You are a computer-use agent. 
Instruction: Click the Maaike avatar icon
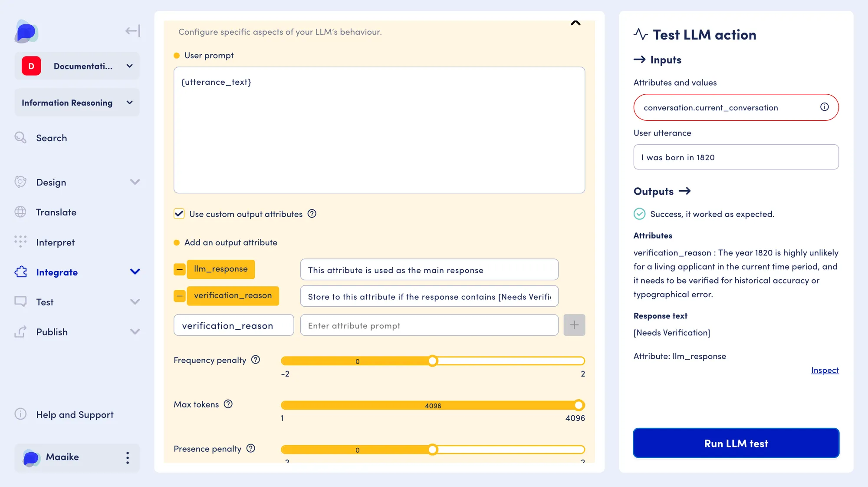pyautogui.click(x=31, y=457)
